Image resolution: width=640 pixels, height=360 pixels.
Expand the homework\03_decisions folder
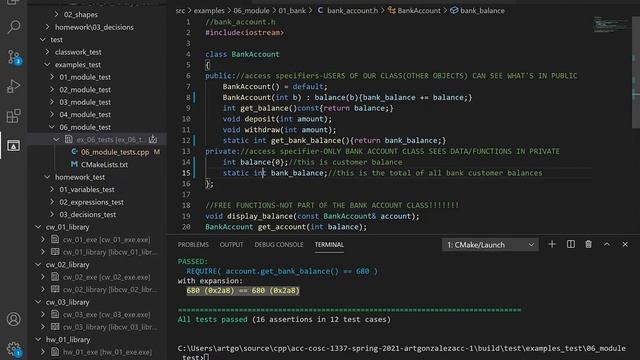coord(48,27)
